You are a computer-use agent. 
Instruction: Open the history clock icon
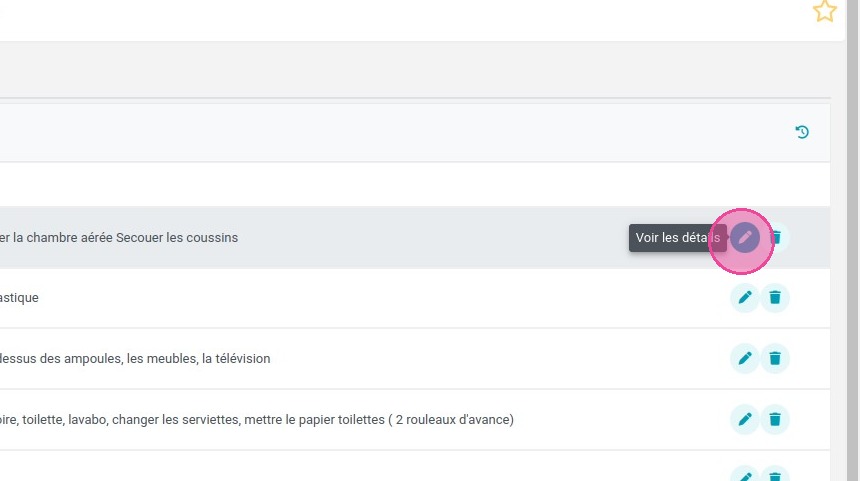click(x=802, y=132)
